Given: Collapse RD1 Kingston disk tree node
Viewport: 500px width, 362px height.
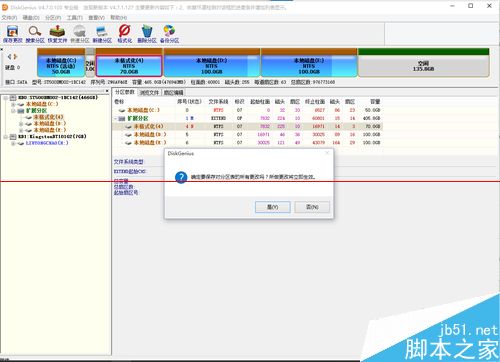Looking at the screenshot, I should click(x=6, y=137).
